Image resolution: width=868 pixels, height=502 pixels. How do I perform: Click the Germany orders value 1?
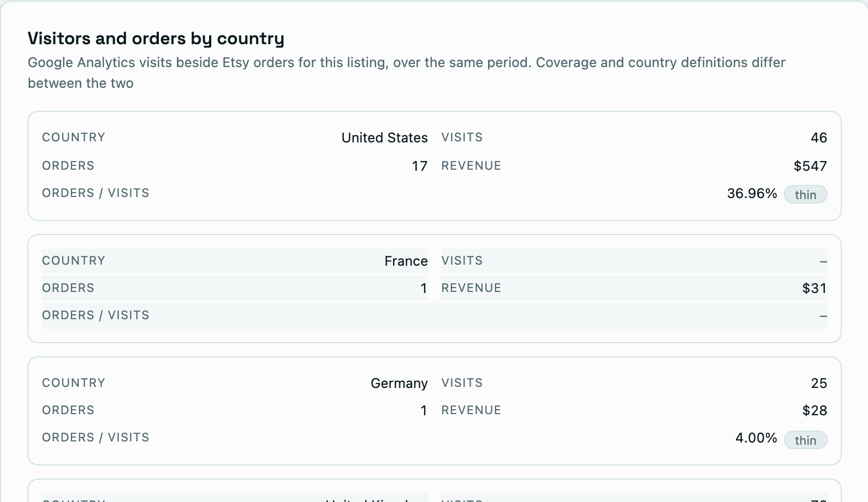coord(424,411)
